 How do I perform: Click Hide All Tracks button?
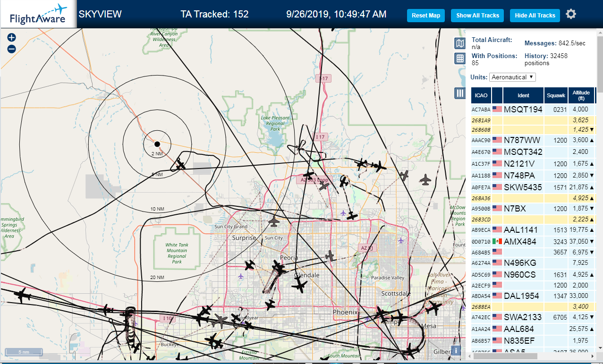click(535, 16)
